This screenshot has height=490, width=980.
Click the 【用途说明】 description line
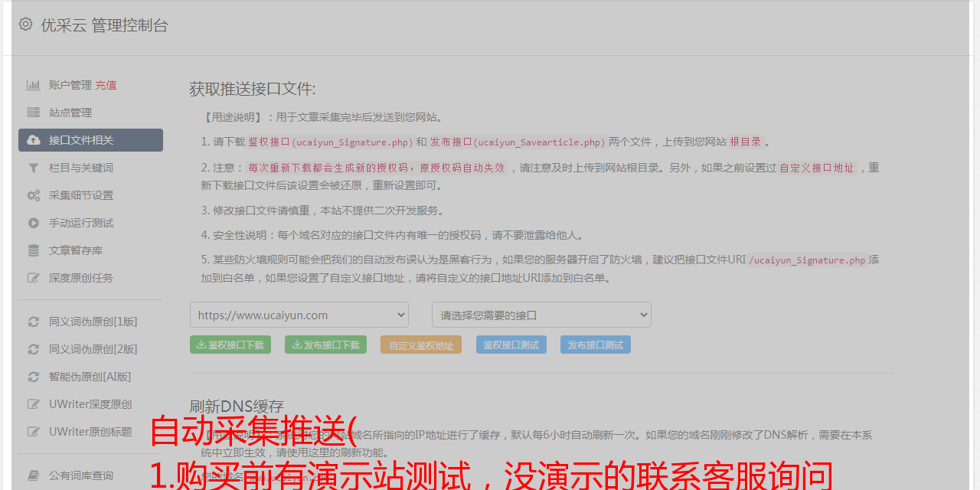[x=322, y=117]
